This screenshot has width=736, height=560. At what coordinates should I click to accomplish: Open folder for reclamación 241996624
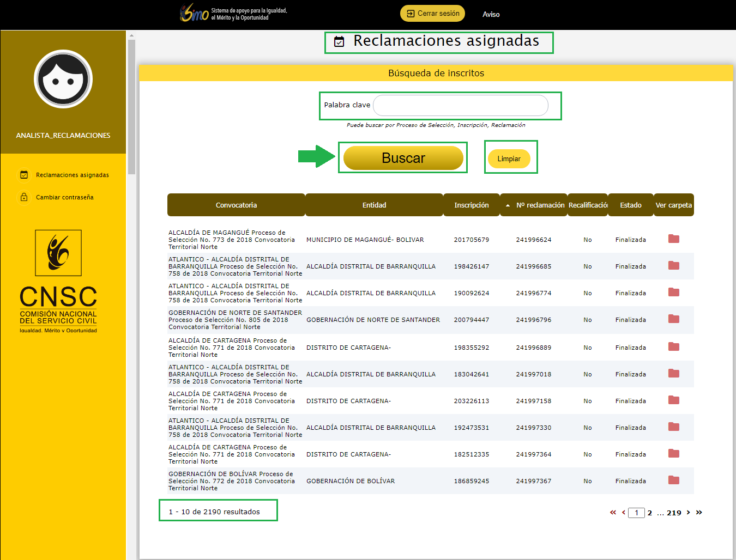coord(673,239)
